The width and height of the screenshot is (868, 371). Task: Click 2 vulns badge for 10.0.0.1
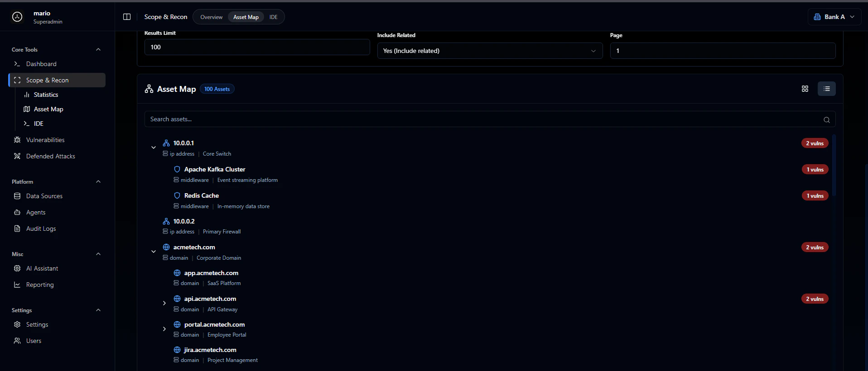pos(815,143)
